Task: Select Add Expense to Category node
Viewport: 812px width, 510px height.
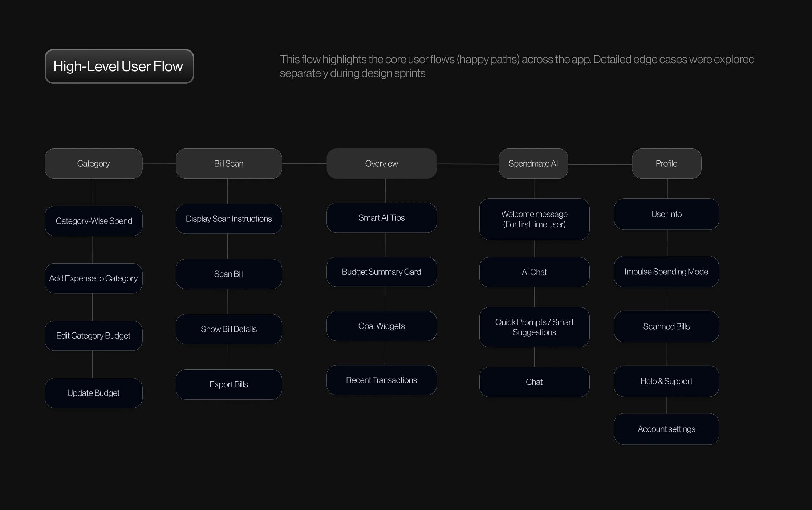Action: pyautogui.click(x=93, y=278)
